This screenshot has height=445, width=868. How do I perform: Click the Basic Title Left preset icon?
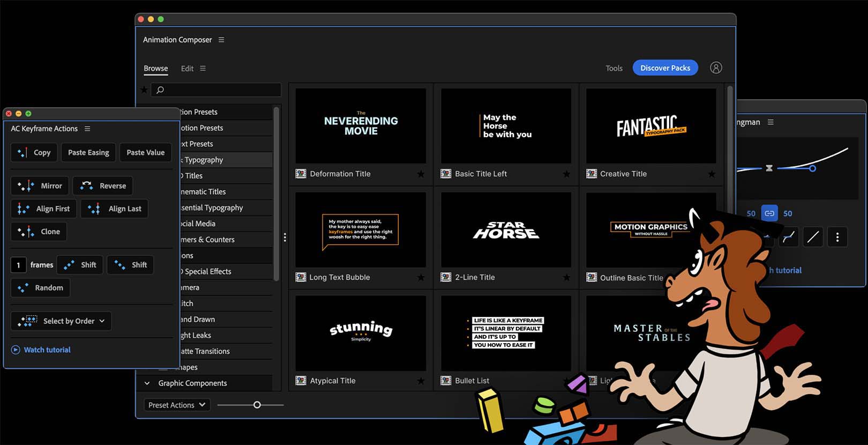tap(446, 174)
